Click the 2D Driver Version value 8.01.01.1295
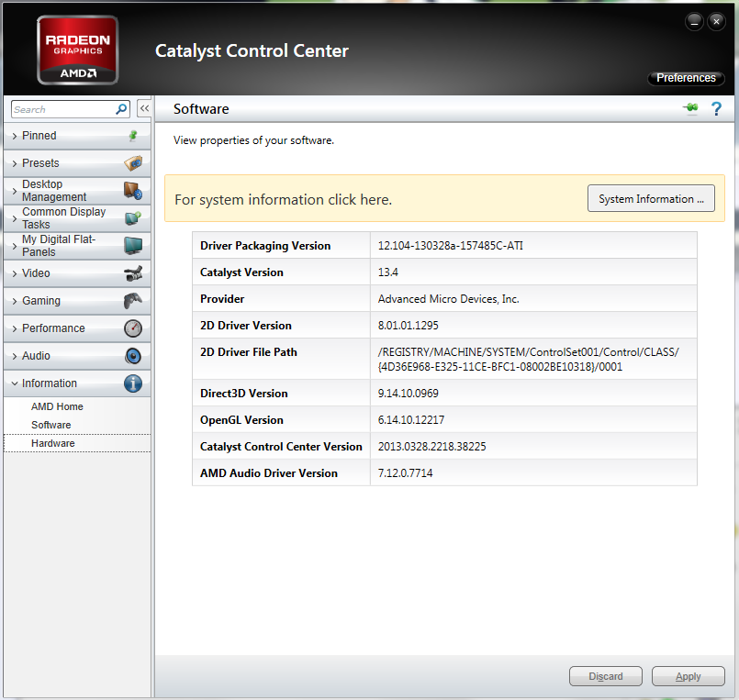739x700 pixels. click(x=409, y=326)
